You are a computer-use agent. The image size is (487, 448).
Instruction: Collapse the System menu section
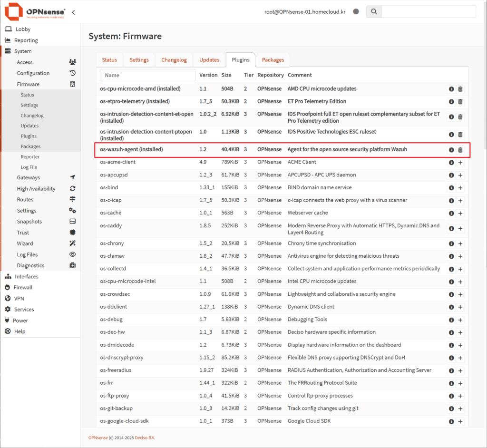(x=23, y=51)
